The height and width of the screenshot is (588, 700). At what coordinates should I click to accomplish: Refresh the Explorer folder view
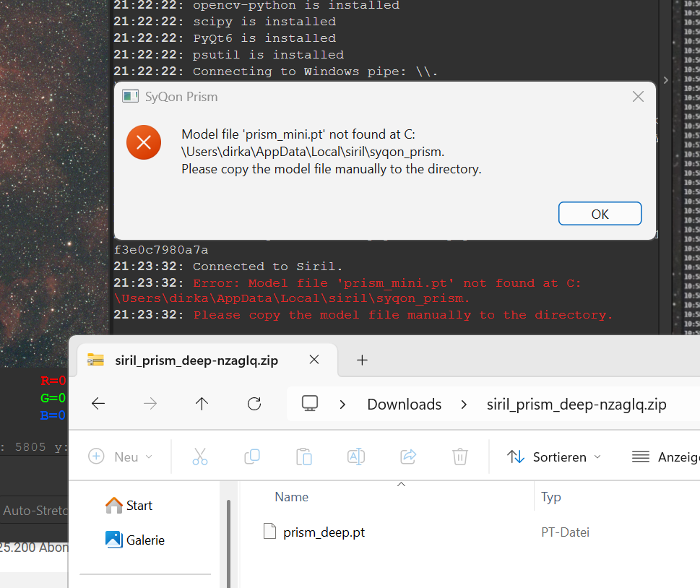[x=254, y=404]
